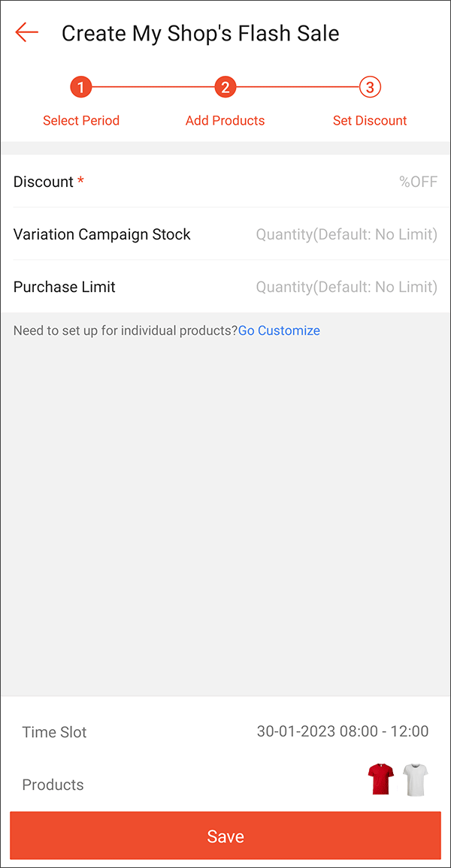451x868 pixels.
Task: Switch to the Add Products step
Action: pyautogui.click(x=225, y=120)
